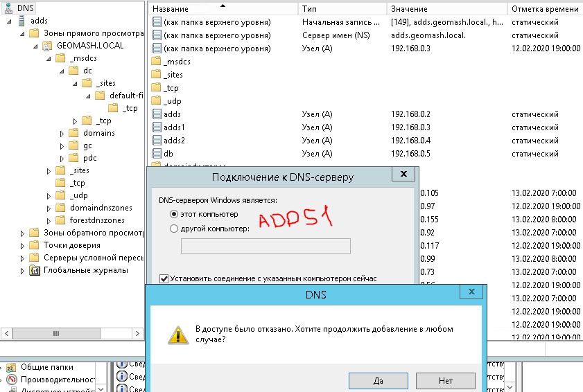
Task: Sort by the Название column header
Action: click(223, 8)
